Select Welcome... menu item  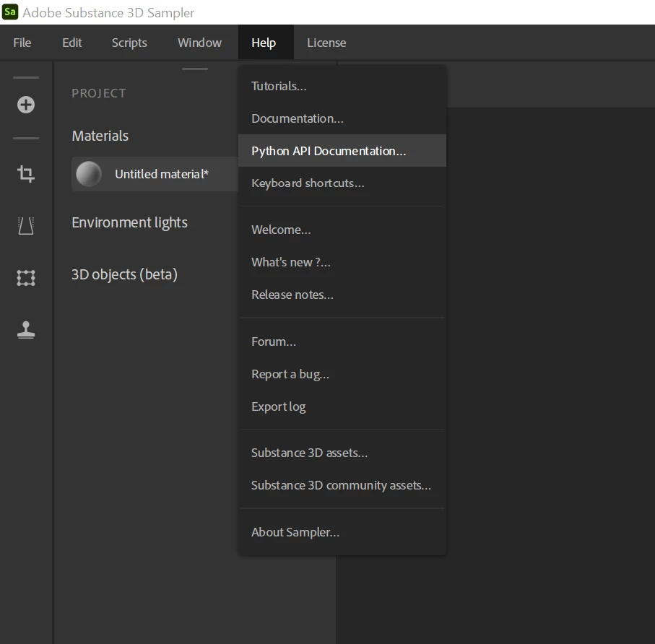click(x=342, y=230)
